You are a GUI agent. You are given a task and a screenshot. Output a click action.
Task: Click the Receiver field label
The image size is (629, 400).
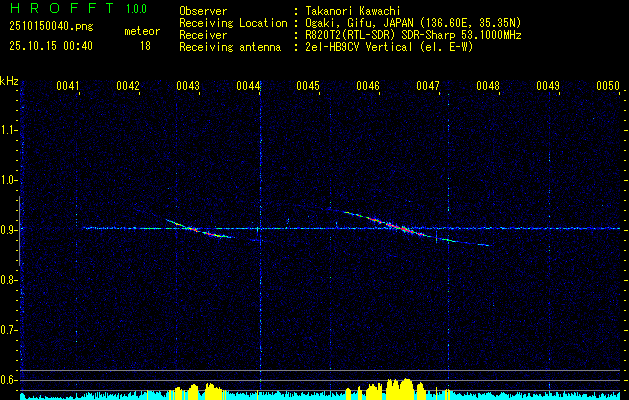203,35
